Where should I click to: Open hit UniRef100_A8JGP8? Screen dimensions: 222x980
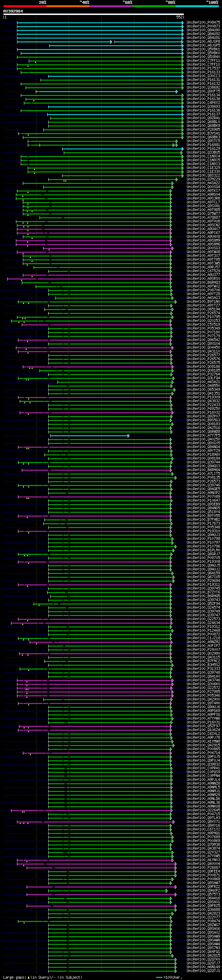(203, 41)
